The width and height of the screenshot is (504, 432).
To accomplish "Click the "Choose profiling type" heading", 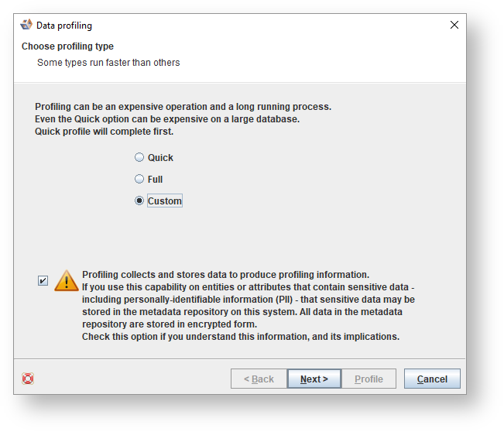I will [67, 46].
